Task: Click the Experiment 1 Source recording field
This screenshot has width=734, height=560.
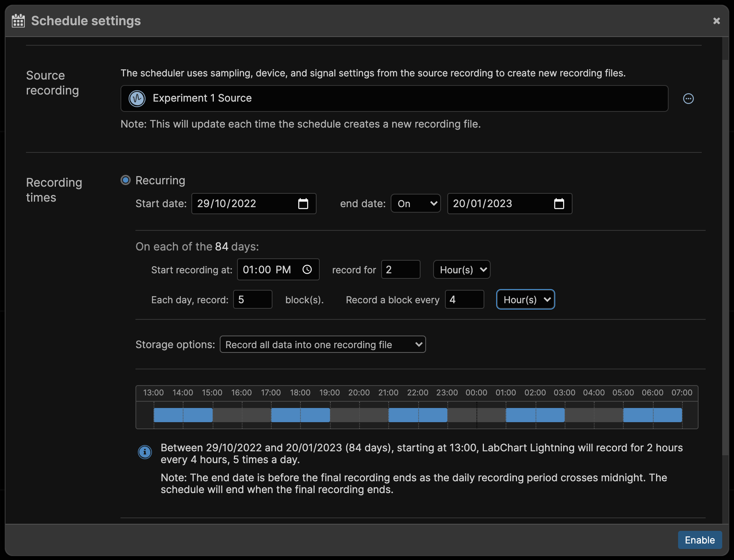Action: 394,98
